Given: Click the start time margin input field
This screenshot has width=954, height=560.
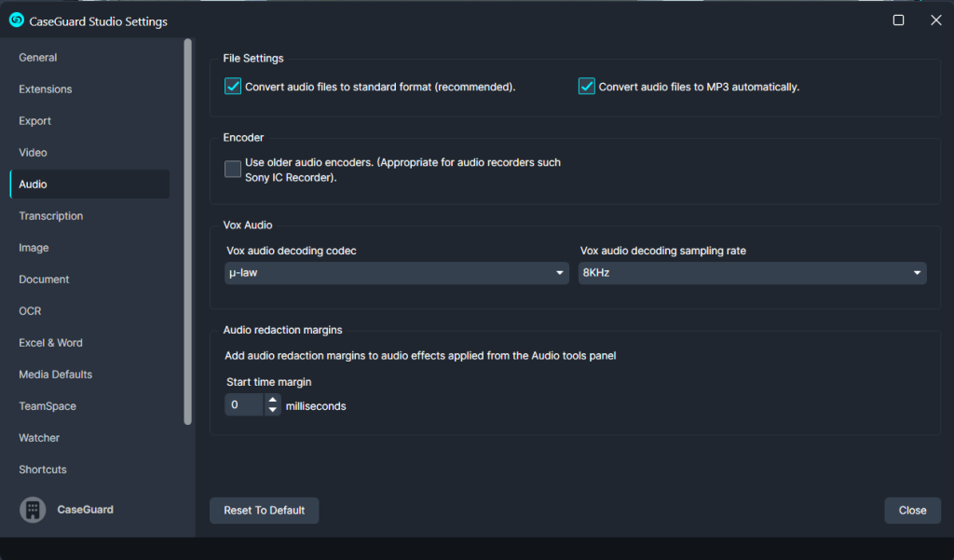Looking at the screenshot, I should (x=244, y=405).
